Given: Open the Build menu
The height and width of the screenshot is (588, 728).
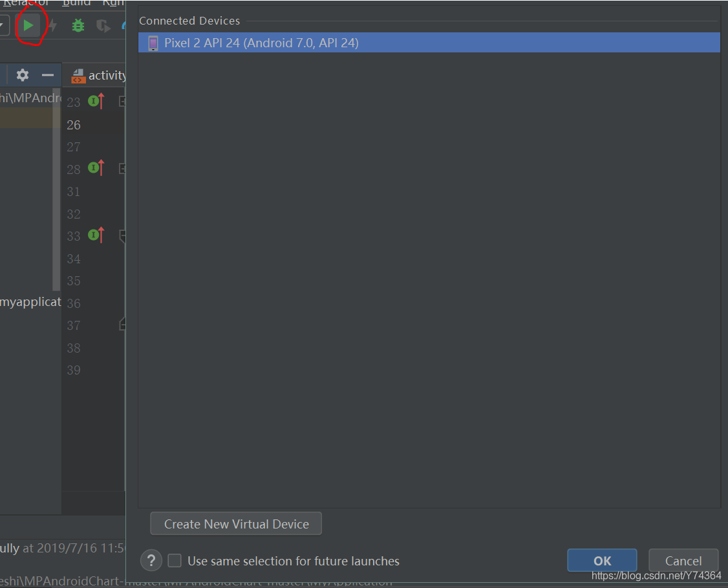Looking at the screenshot, I should (x=76, y=3).
